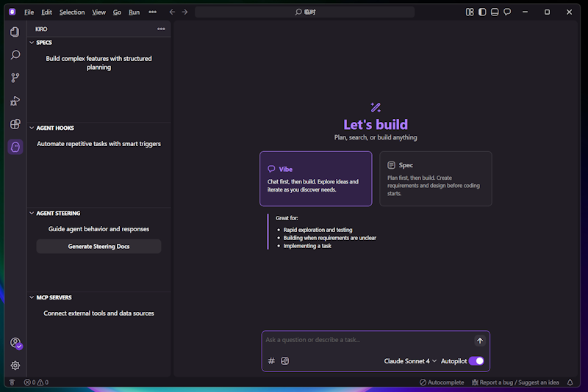Open the Search view icon
588x392 pixels.
[x=15, y=55]
